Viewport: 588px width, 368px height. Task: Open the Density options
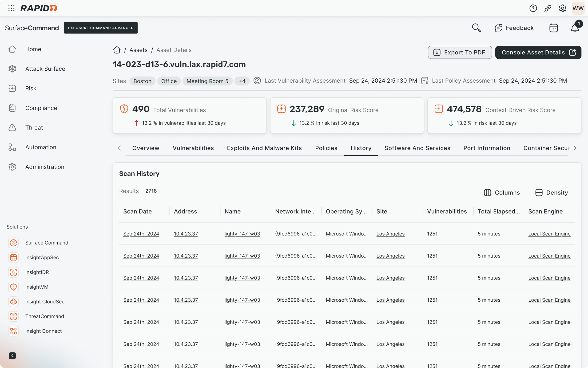(552, 193)
